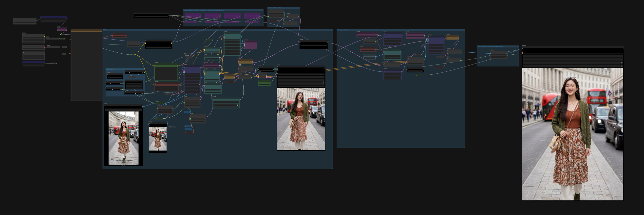The height and width of the screenshot is (215, 644).
Task: Select the largest node in Force First-pass Audio group
Action: click(x=276, y=14)
